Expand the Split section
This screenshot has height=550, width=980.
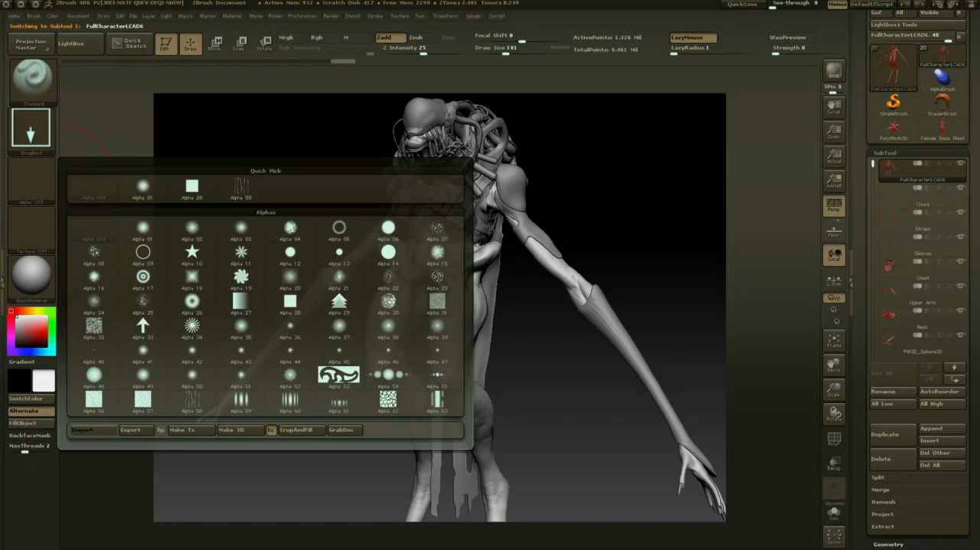878,477
